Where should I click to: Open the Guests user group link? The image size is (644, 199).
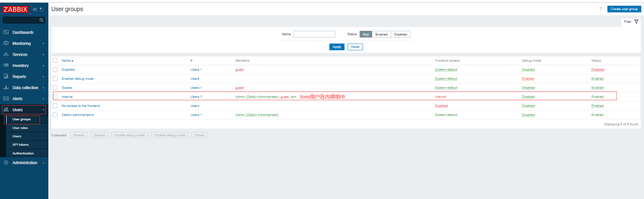coord(67,88)
